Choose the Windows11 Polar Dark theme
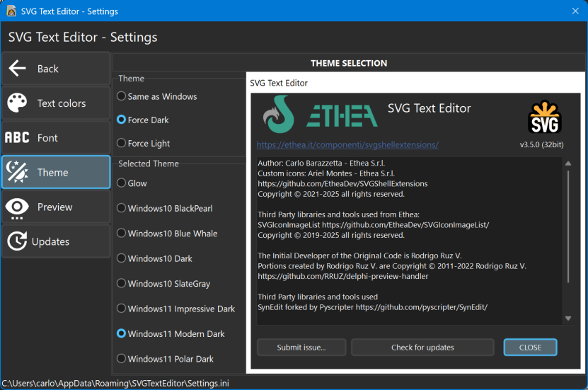This screenshot has width=588, height=390. [x=166, y=359]
